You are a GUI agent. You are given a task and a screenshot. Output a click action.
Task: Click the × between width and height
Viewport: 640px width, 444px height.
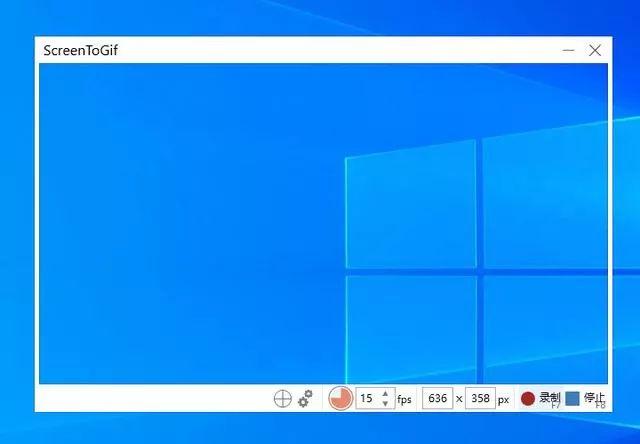pos(459,399)
